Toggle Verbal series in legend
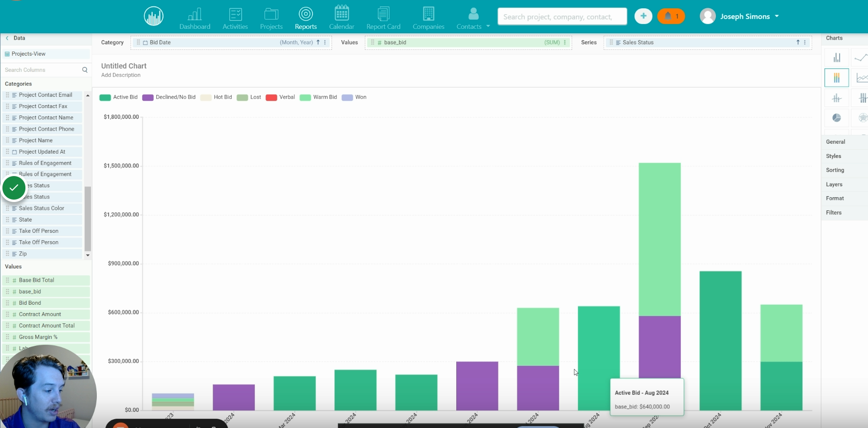 click(280, 97)
